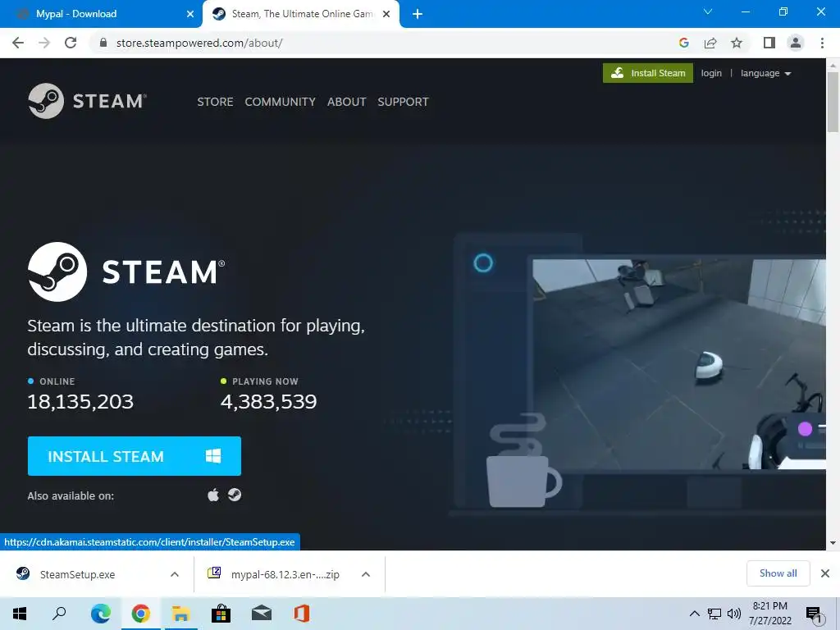
Task: Open Chrome three-dot menu
Action: [822, 43]
